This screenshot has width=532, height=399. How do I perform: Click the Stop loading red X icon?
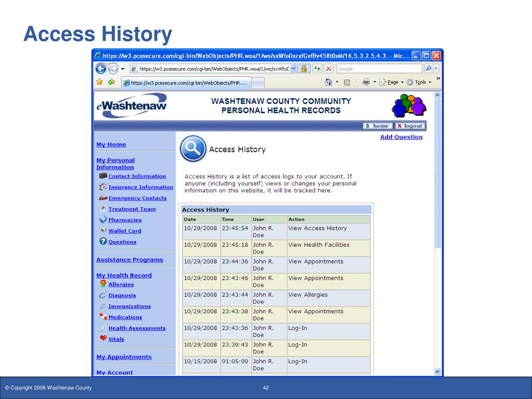pyautogui.click(x=328, y=69)
